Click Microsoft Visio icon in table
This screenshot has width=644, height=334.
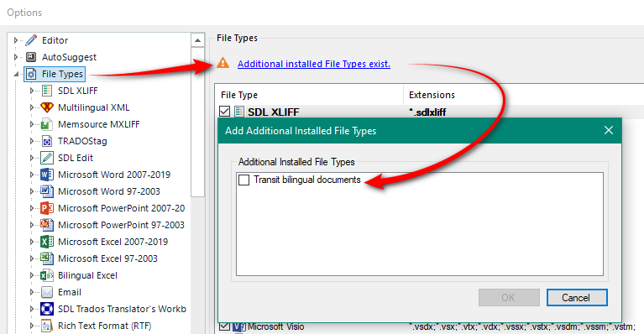coord(239,327)
